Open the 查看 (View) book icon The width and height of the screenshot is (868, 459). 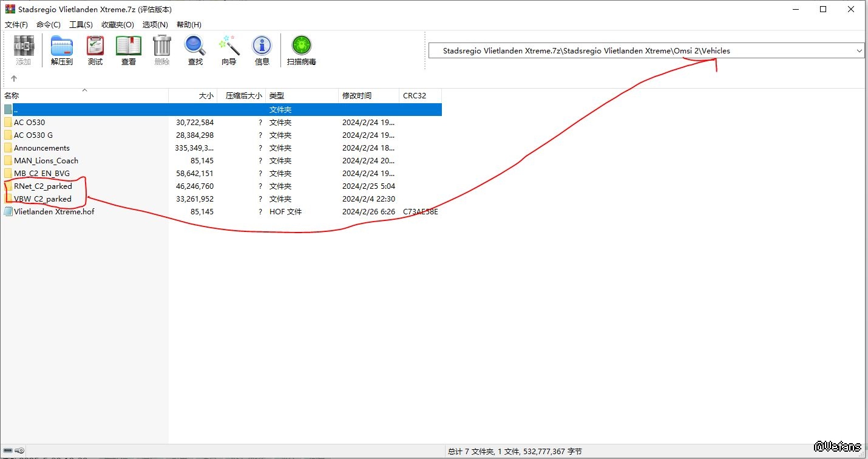point(129,50)
